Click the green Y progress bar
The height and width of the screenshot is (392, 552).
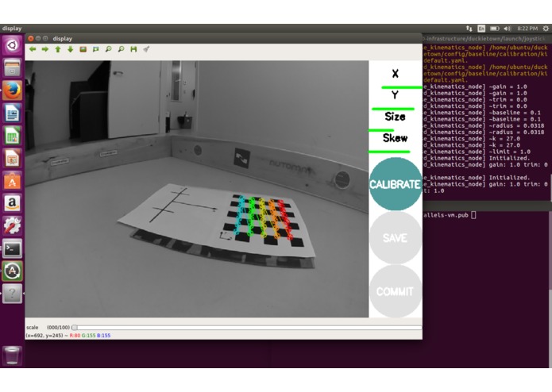click(x=393, y=109)
